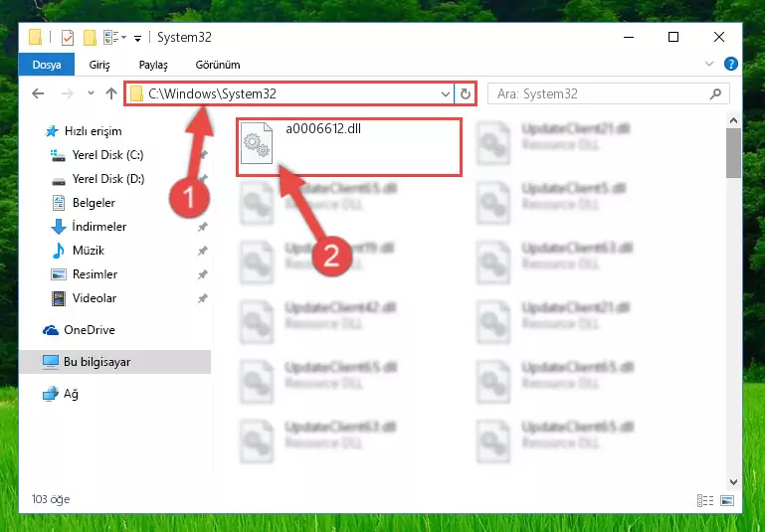The height and width of the screenshot is (532, 765).
Task: Open recent locations dropdown arrow
Action: (91, 93)
